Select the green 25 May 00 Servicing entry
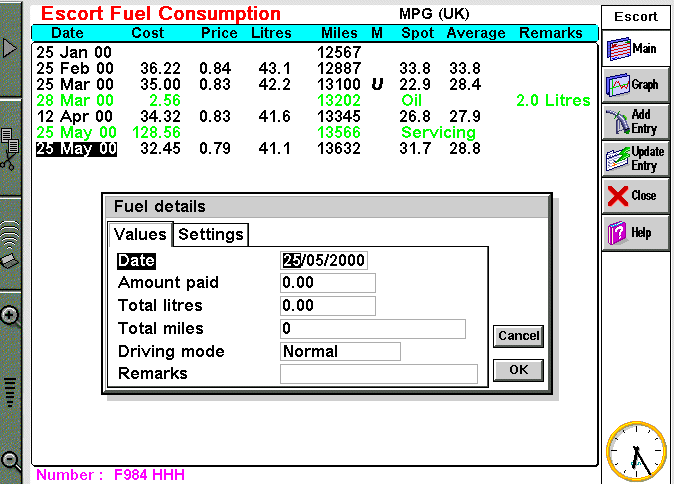 [314, 132]
